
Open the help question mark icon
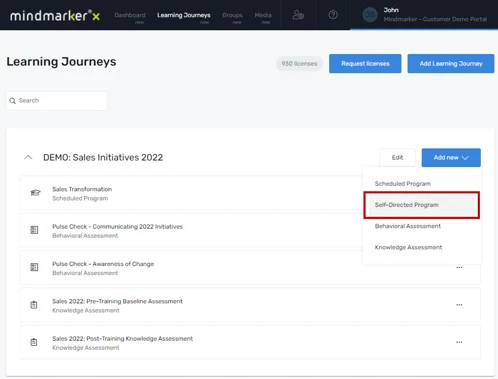click(x=333, y=15)
